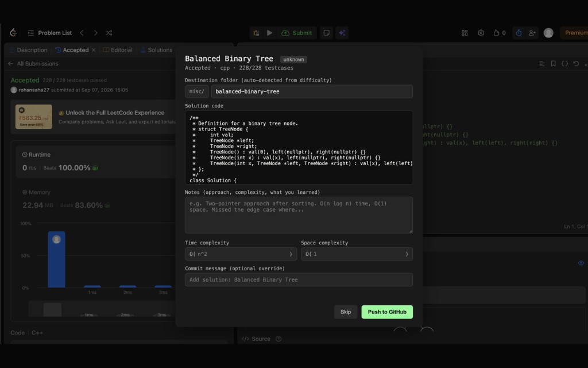Edit the Time complexity field
588x368 pixels.
[241, 254]
